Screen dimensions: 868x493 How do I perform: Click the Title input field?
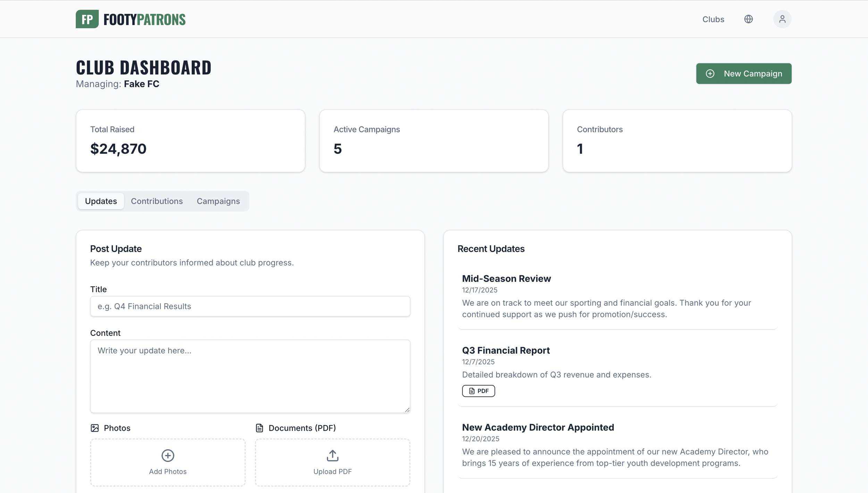pyautogui.click(x=250, y=306)
